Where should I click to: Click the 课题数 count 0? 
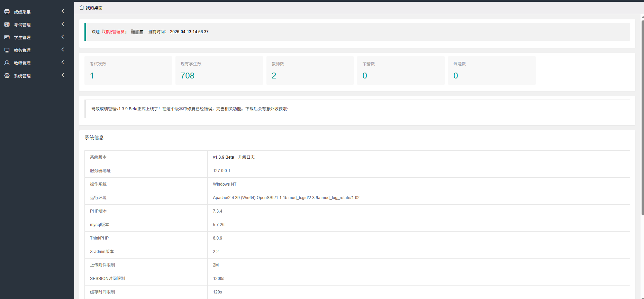point(456,76)
